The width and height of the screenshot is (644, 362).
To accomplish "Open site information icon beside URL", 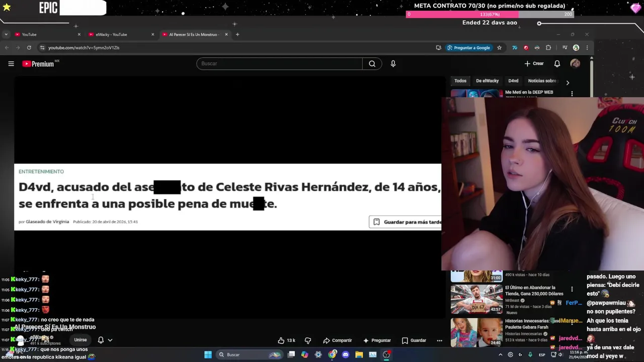I will (42, 48).
